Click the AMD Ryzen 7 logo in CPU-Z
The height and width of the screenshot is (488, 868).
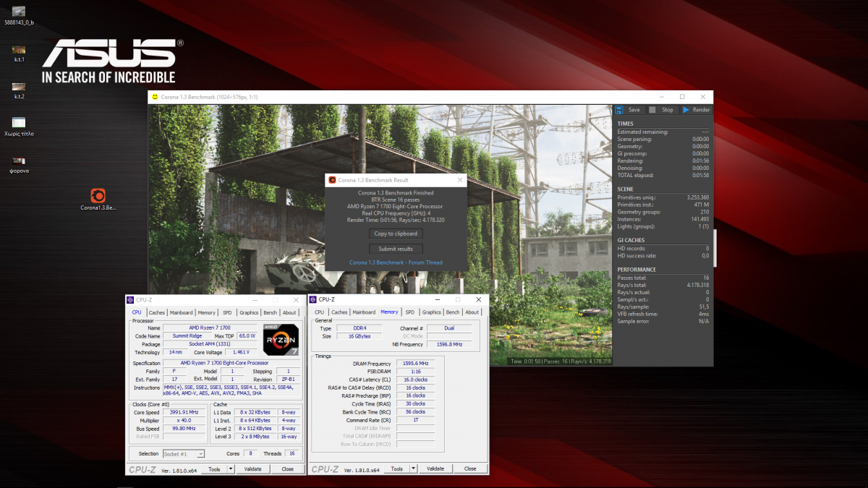(x=281, y=339)
